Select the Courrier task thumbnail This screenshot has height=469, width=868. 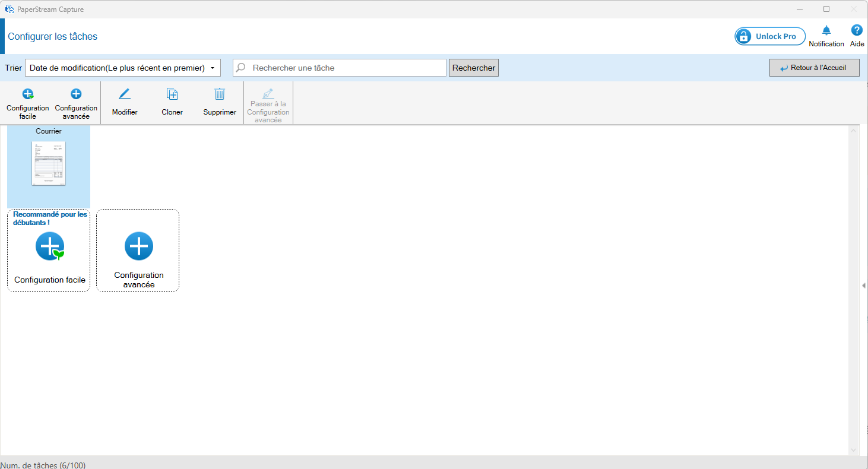(x=49, y=163)
